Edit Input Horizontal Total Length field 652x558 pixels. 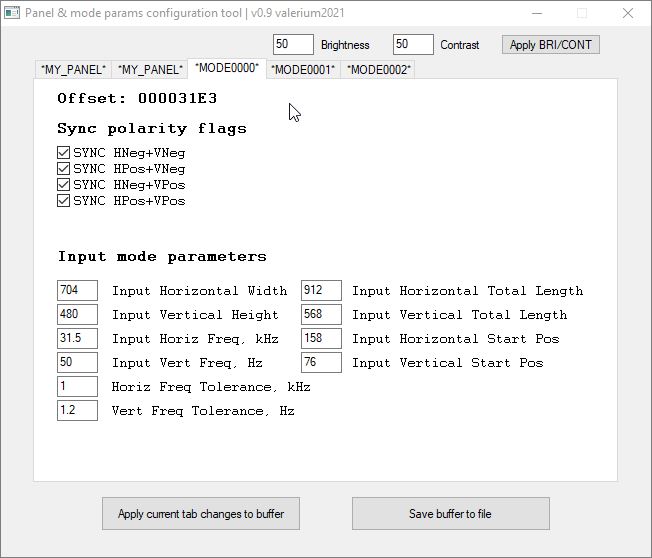[321, 291]
